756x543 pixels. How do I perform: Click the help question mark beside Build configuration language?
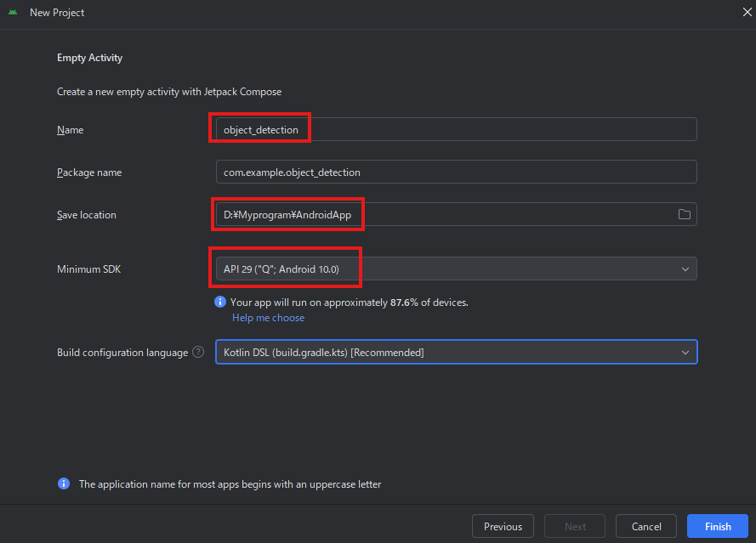pos(198,352)
